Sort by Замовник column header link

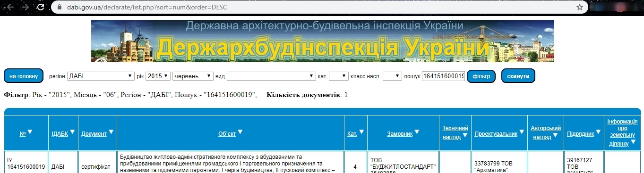[x=400, y=133]
